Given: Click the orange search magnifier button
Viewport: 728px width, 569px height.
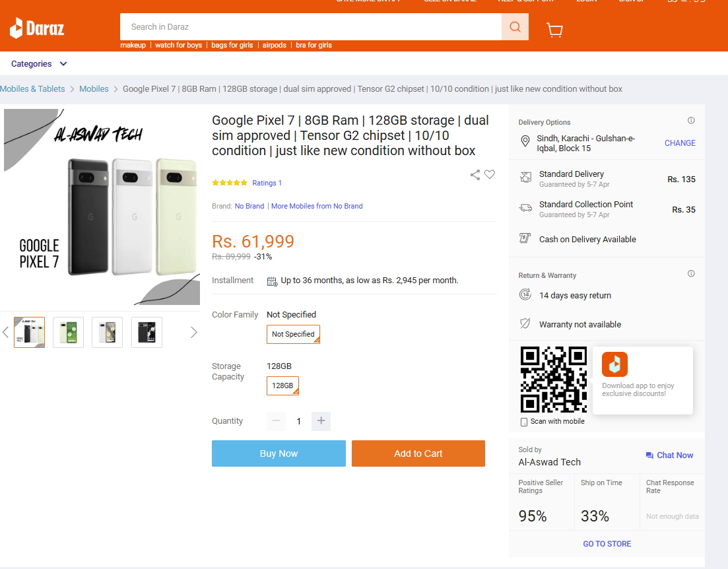Looking at the screenshot, I should [x=515, y=27].
